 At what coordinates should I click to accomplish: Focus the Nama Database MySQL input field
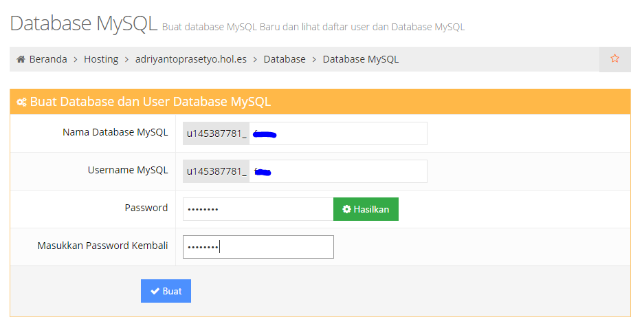[338, 133]
